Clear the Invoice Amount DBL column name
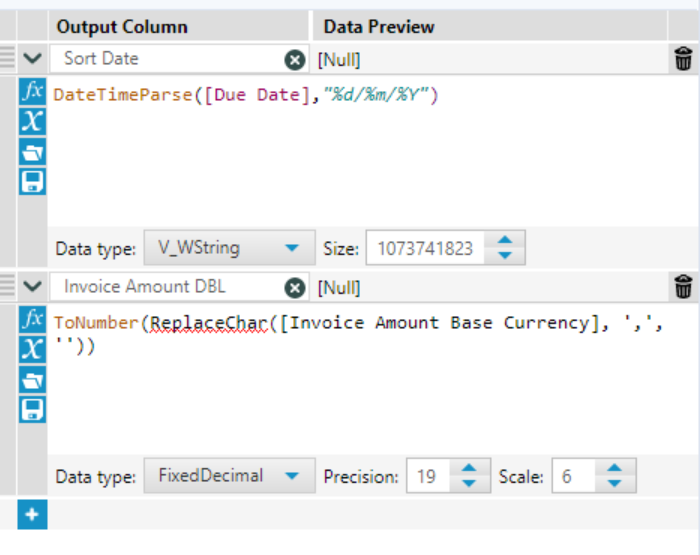This screenshot has height=555, width=700. (x=295, y=288)
